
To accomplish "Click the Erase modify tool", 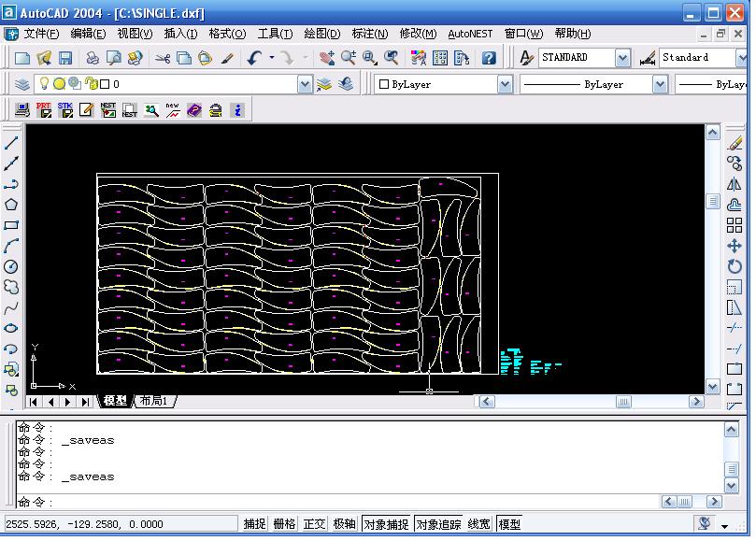I will click(735, 143).
